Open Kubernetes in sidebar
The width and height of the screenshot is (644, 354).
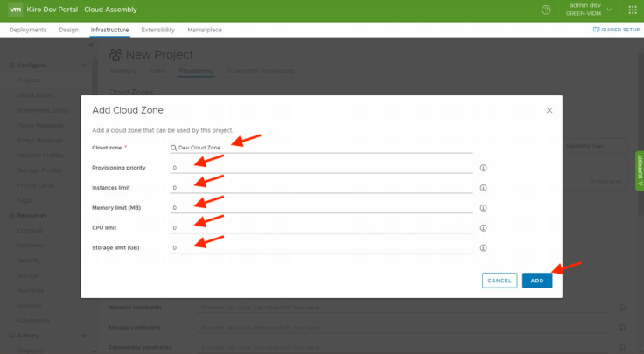point(33,321)
